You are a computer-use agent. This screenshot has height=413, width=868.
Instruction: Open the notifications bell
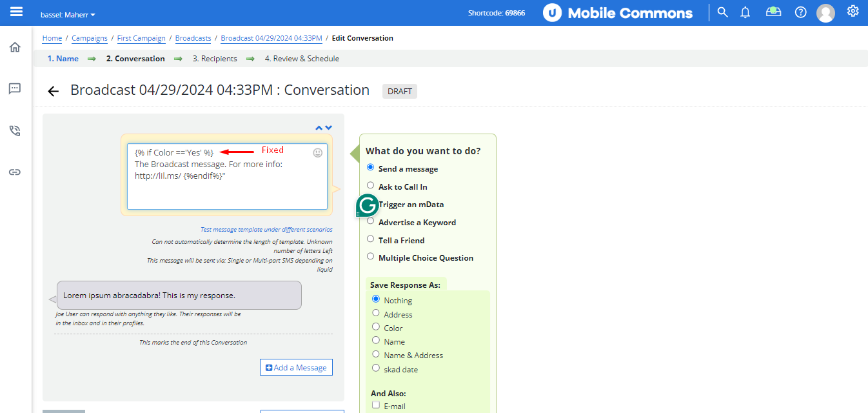click(745, 12)
